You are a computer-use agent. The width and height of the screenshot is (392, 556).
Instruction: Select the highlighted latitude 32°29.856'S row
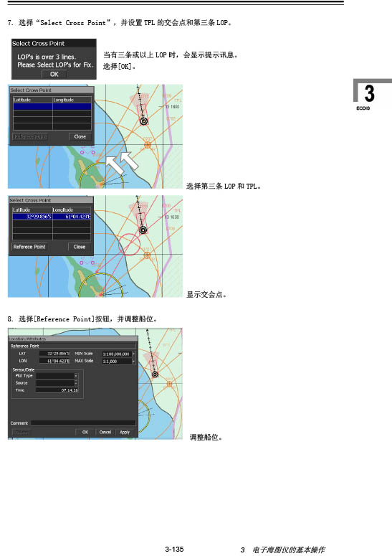(52, 216)
